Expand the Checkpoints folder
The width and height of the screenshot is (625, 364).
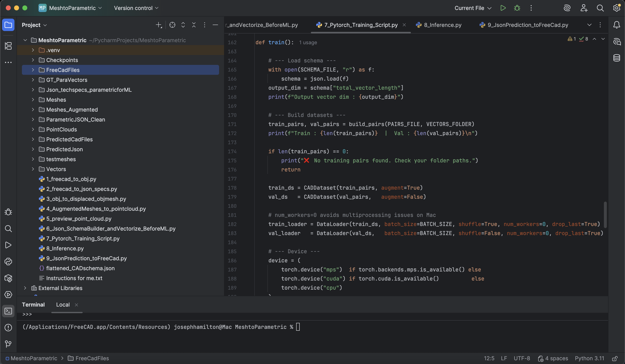pyautogui.click(x=33, y=60)
